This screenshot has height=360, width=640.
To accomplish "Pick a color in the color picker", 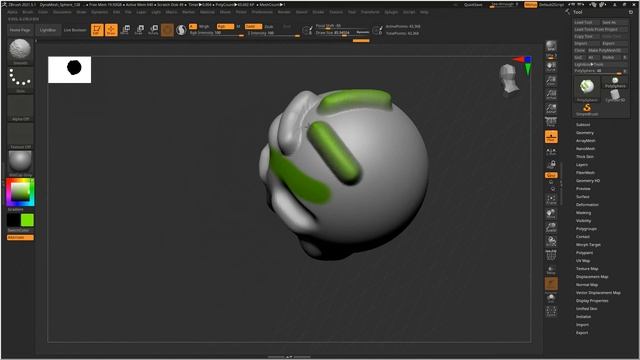I will coord(20,192).
